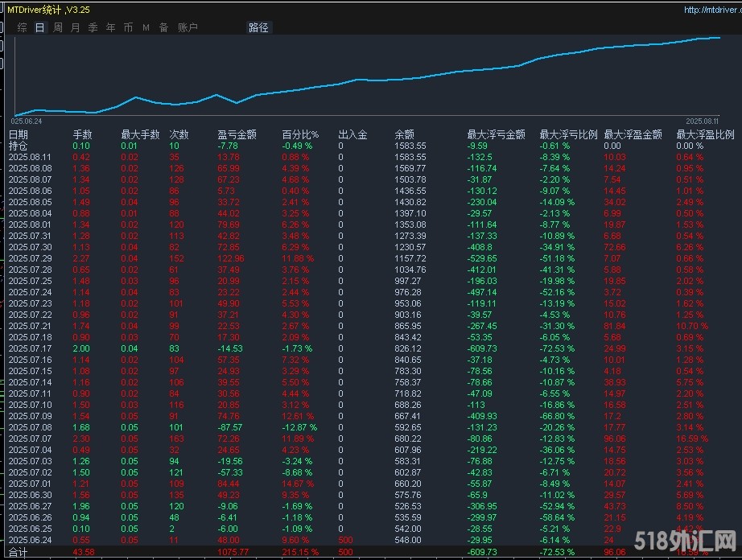Select the 持仓 positions row
Screen dimensions: 742x560
coord(18,146)
